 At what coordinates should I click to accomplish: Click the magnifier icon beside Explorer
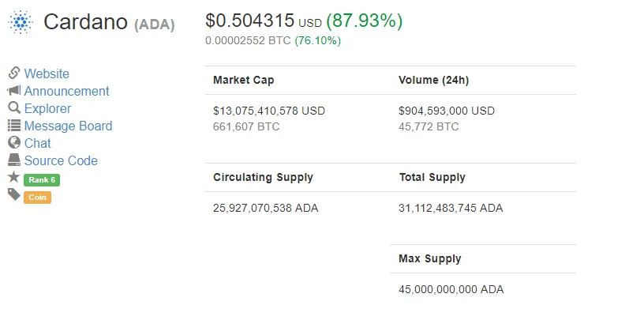click(x=13, y=108)
